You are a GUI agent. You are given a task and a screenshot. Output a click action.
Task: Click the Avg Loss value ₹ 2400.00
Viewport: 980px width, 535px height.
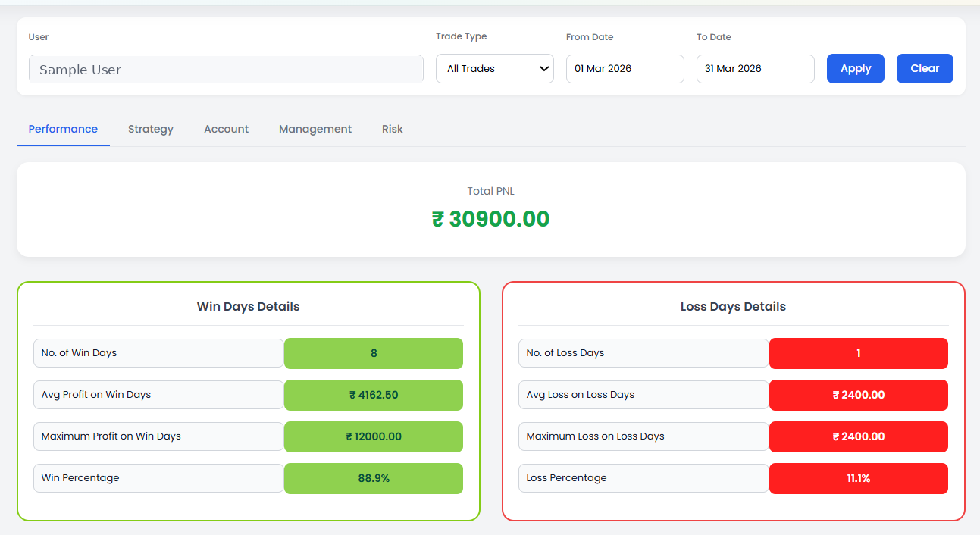859,395
